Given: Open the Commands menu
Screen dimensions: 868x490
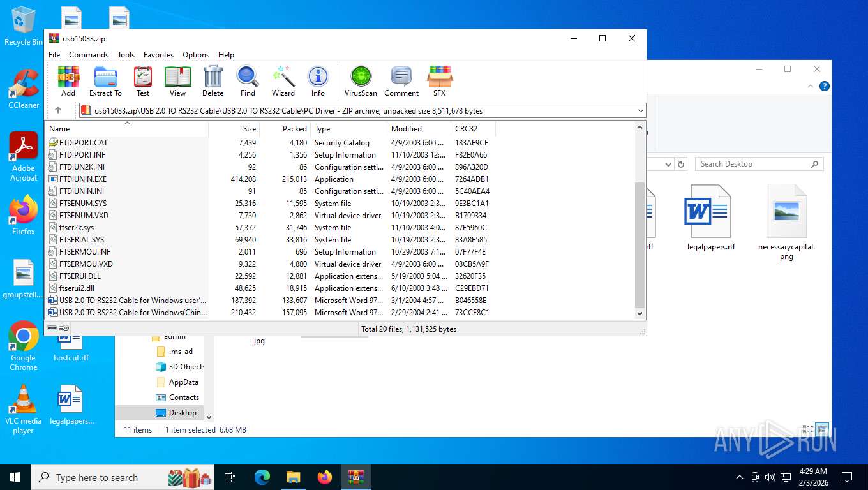Looking at the screenshot, I should click(89, 55).
